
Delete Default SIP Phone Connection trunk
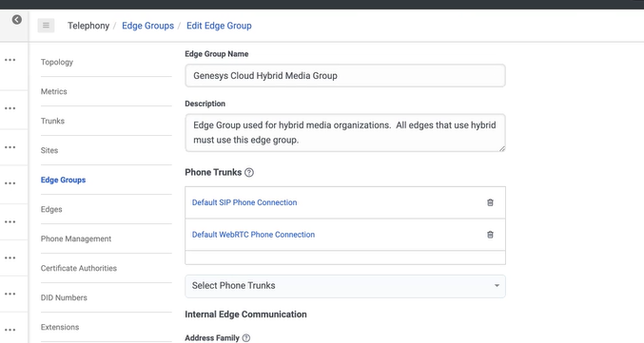pos(490,202)
